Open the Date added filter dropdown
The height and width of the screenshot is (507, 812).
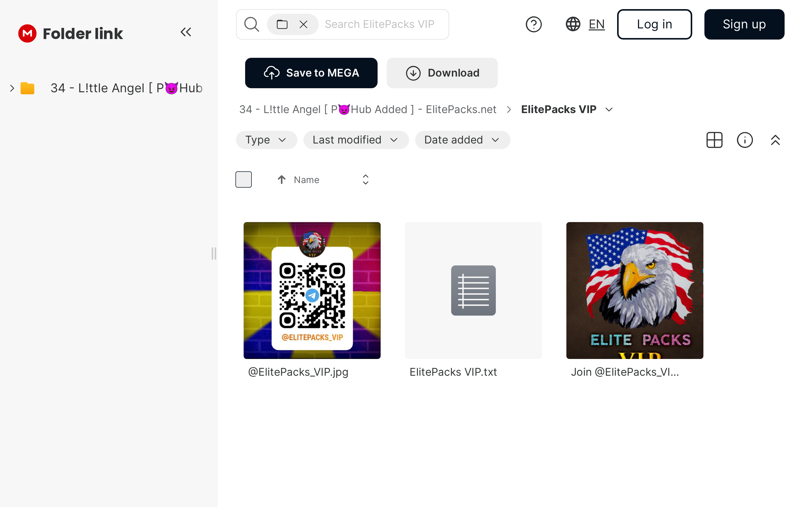462,140
